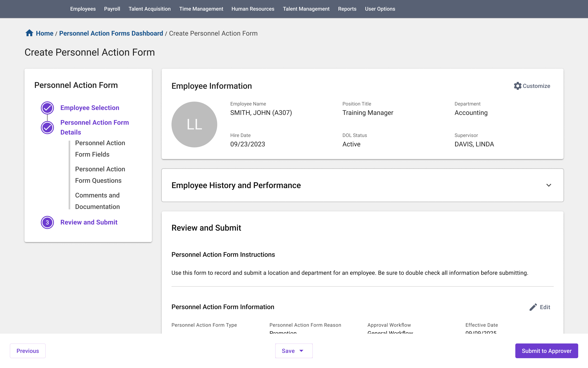Click Employee History and Performance heading
Image resolution: width=588 pixels, height=368 pixels.
tap(236, 185)
